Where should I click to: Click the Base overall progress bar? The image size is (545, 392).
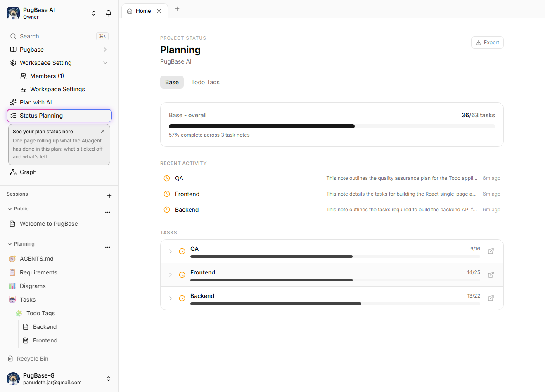click(x=332, y=126)
